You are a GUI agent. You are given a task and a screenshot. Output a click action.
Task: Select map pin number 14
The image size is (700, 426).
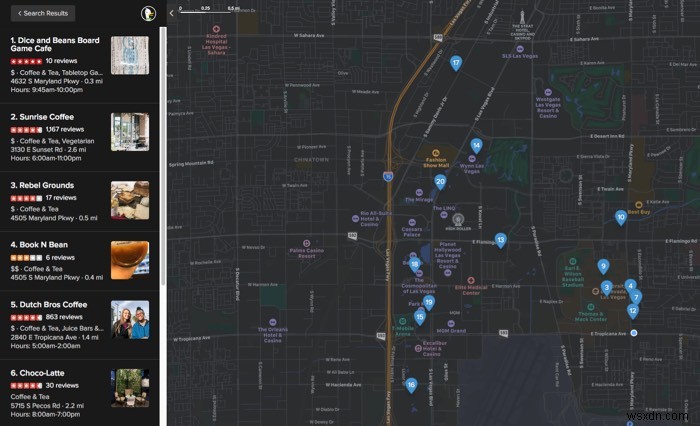point(476,146)
